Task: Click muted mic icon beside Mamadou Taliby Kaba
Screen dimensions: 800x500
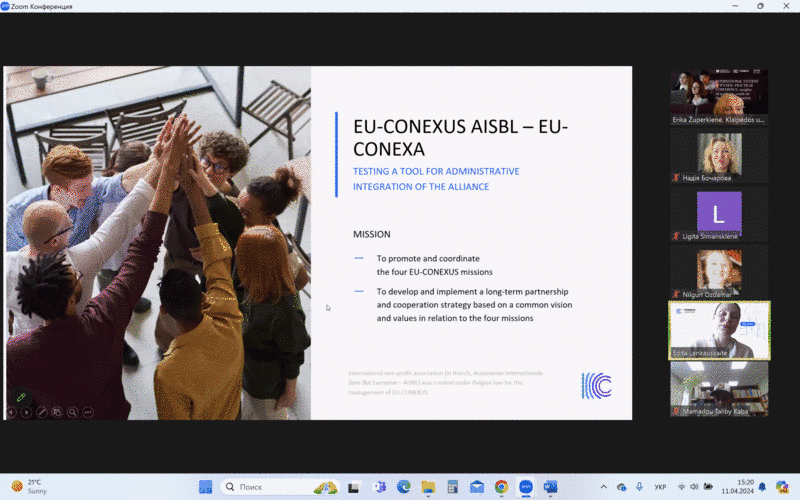Action: 676,411
